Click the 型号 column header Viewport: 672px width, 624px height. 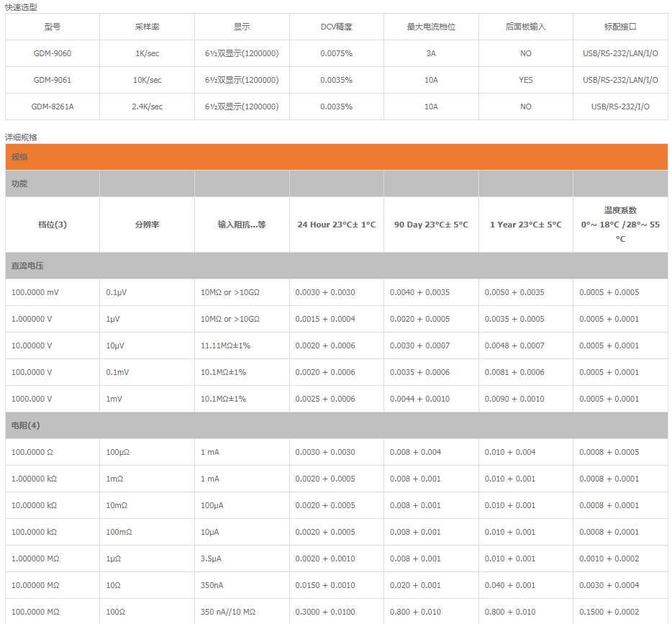pyautogui.click(x=53, y=27)
